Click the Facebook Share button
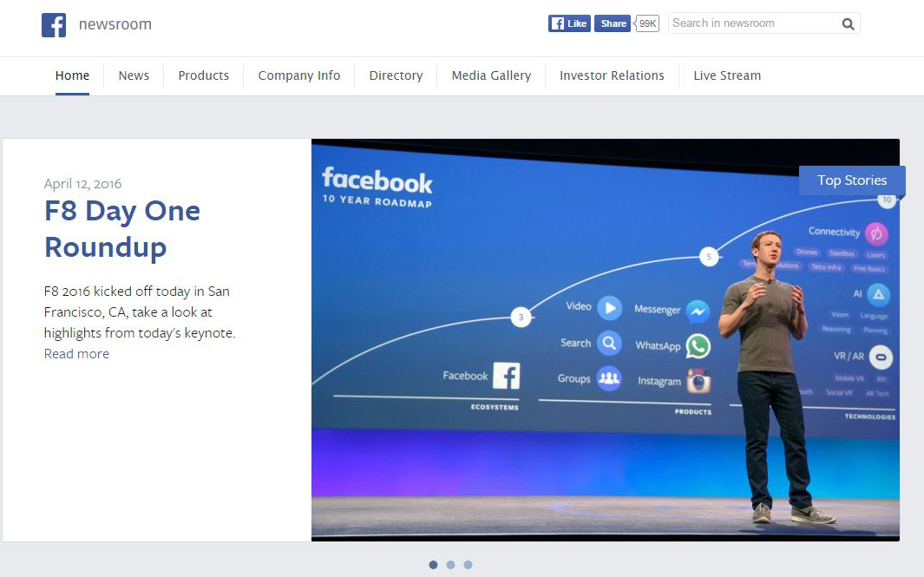This screenshot has width=924, height=577. pos(613,23)
